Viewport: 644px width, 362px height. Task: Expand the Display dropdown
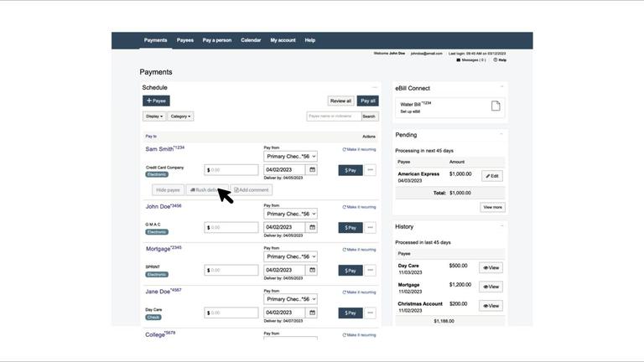pyautogui.click(x=154, y=116)
